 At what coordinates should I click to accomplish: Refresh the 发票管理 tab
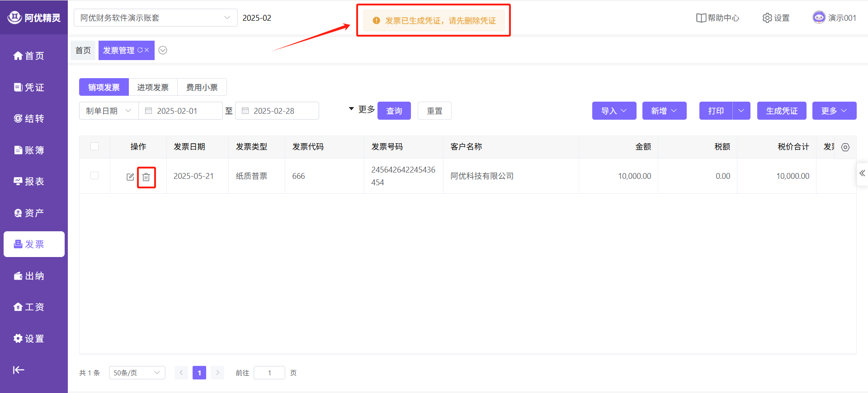pyautogui.click(x=140, y=50)
